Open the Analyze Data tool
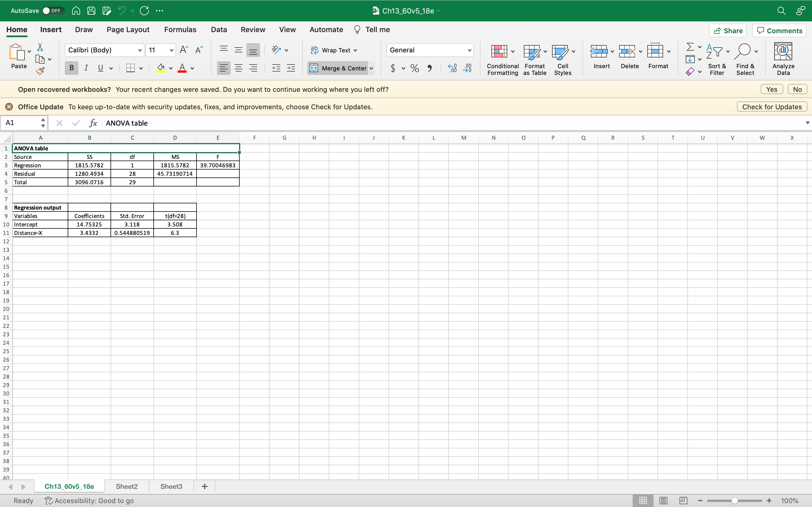Image resolution: width=812 pixels, height=507 pixels. (783, 59)
